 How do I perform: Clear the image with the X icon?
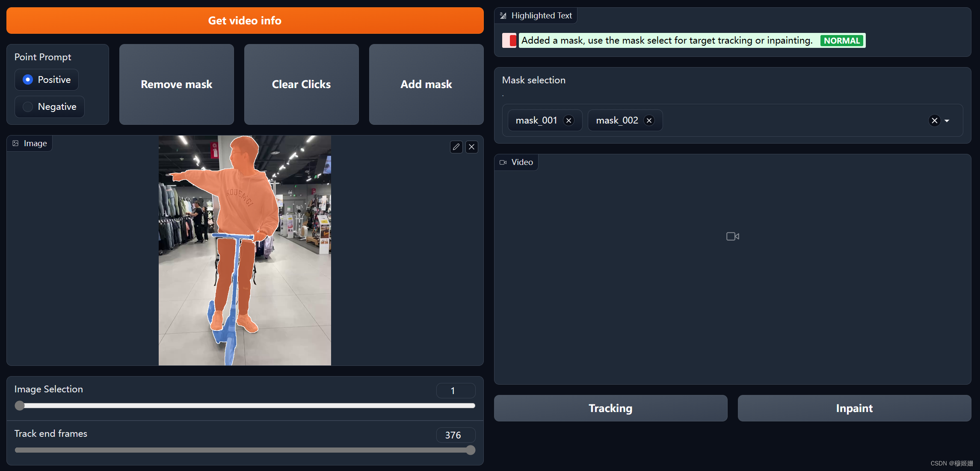pyautogui.click(x=471, y=147)
